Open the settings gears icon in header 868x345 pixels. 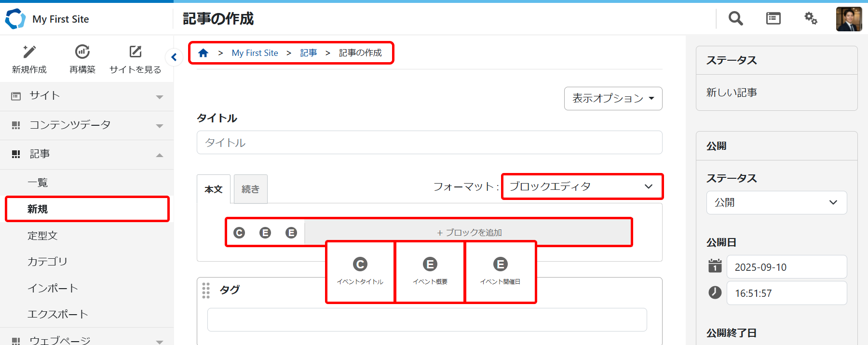point(811,19)
